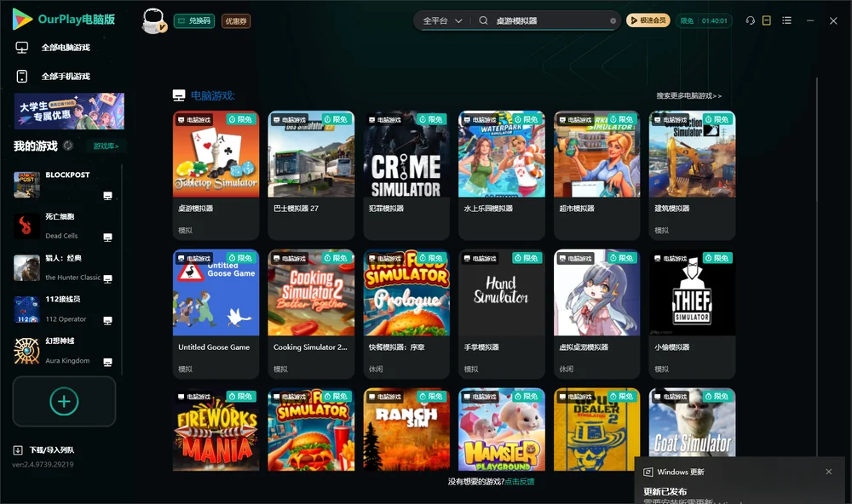The height and width of the screenshot is (504, 852).
Task: Refresh the My Games list icon
Action: click(68, 146)
